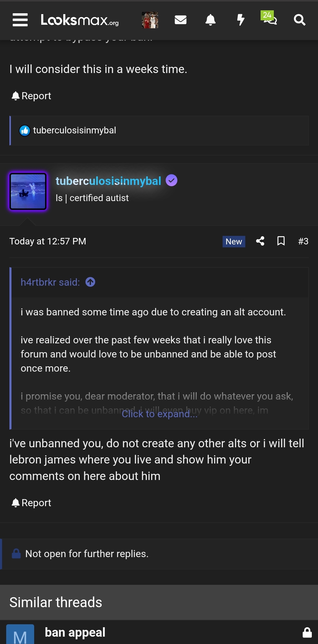The image size is (318, 644).
Task: Click the verified checkmark next to tuberculosisinmybal
Action: (x=172, y=181)
